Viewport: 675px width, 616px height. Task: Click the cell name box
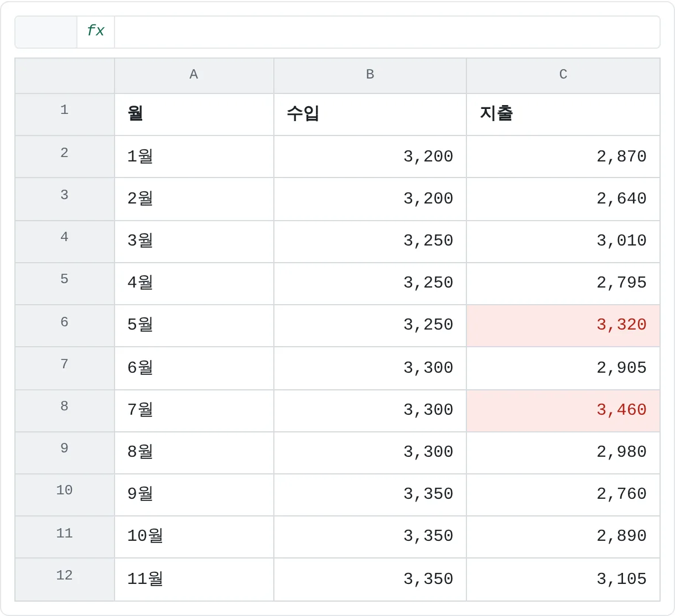(46, 32)
